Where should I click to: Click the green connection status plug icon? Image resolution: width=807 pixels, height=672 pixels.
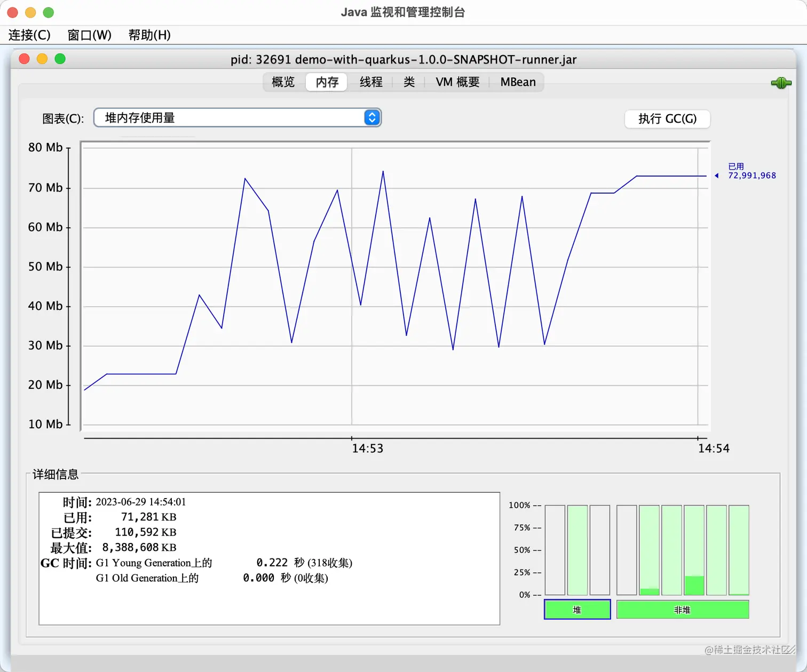pos(781,83)
